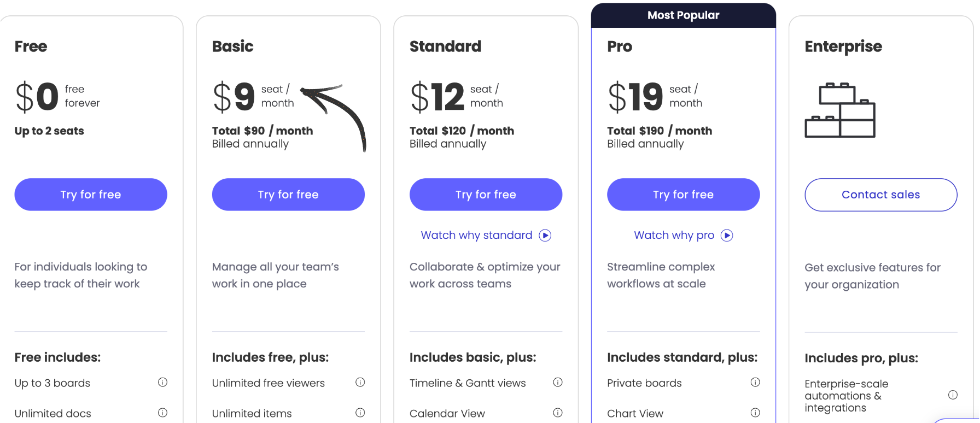Click info icon next to Up to 3 boards
This screenshot has width=980, height=423.
[162, 383]
